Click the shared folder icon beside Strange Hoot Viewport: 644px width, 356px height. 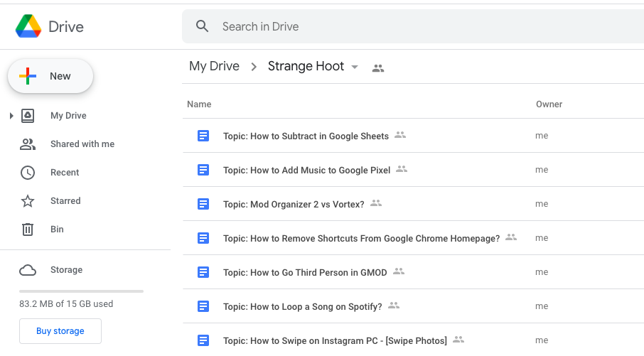click(378, 69)
